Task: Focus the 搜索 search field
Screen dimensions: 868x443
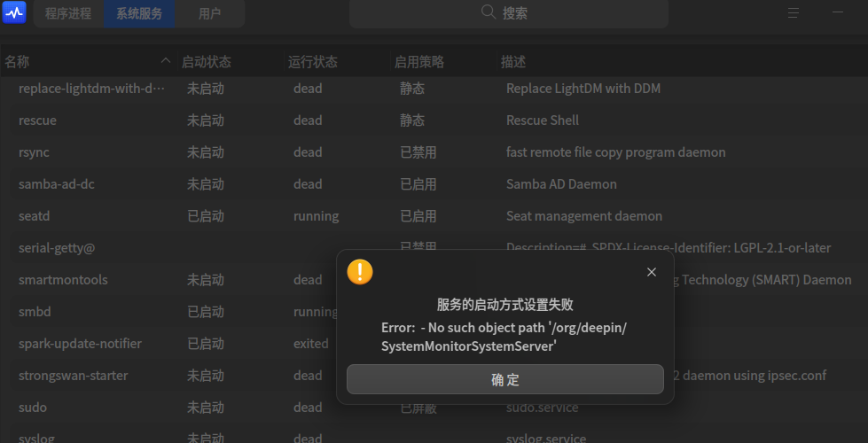Action: coord(508,13)
